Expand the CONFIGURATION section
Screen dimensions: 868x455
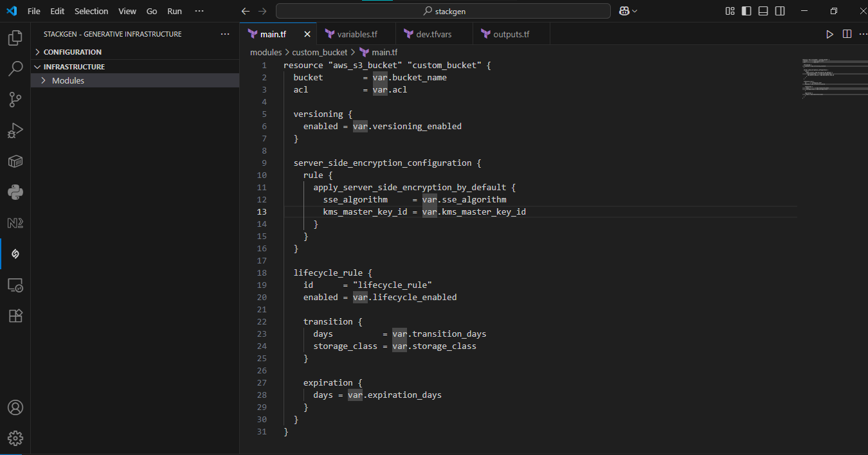click(72, 52)
